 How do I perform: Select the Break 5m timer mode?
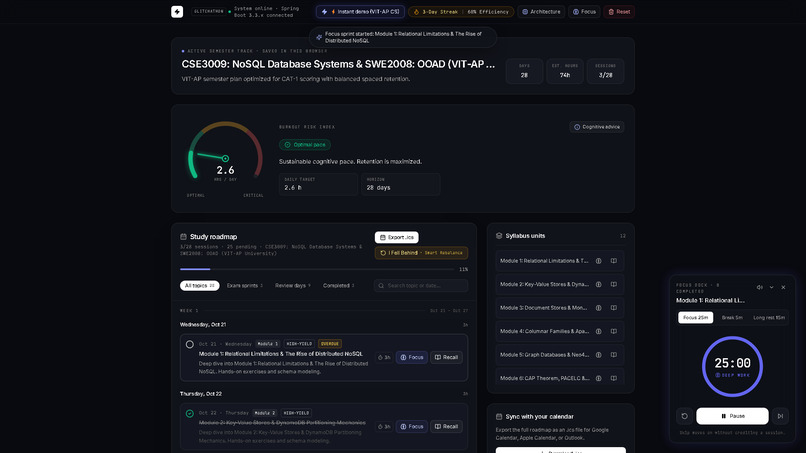point(732,318)
